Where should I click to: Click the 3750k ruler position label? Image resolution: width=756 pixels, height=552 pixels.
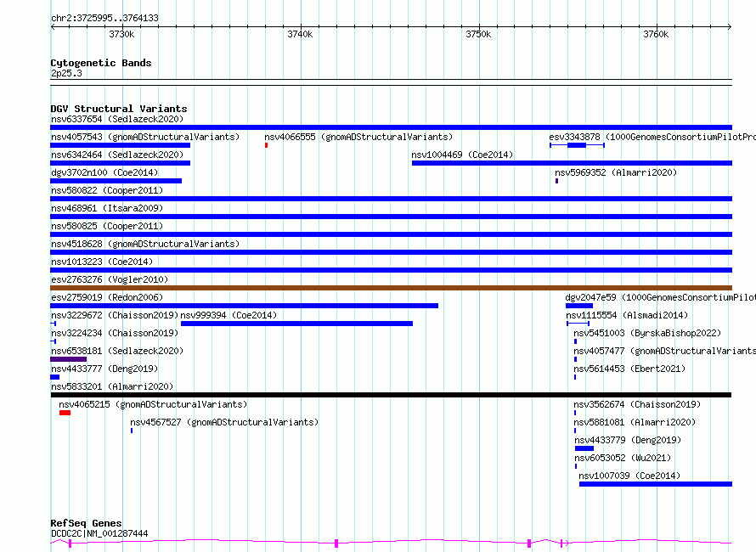click(478, 34)
